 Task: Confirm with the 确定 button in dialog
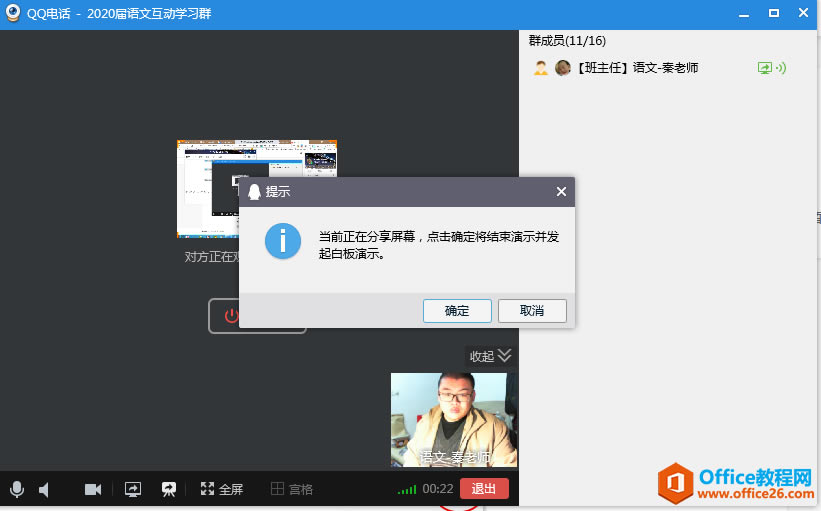coord(457,311)
